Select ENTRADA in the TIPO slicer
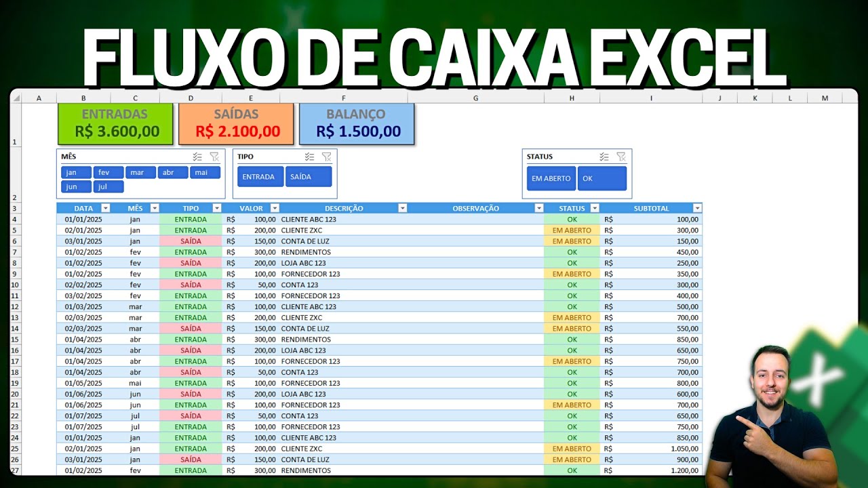The height and width of the screenshot is (488, 868). (260, 176)
